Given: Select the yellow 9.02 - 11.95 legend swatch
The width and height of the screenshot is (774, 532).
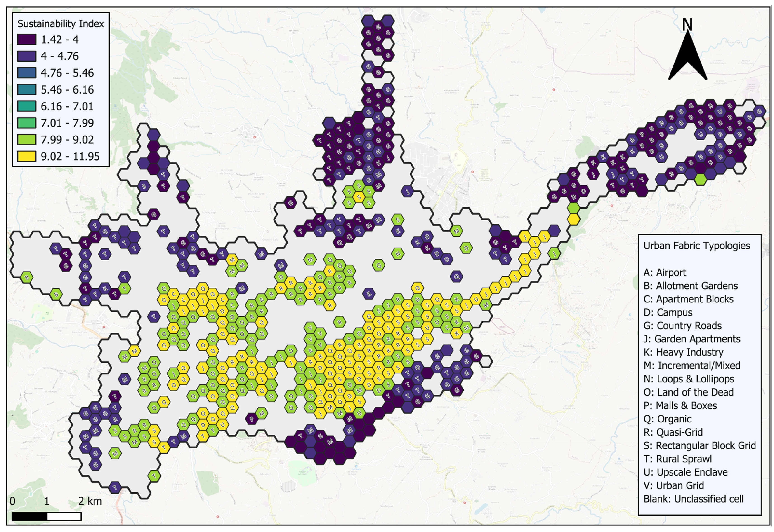Looking at the screenshot, I should [x=27, y=156].
